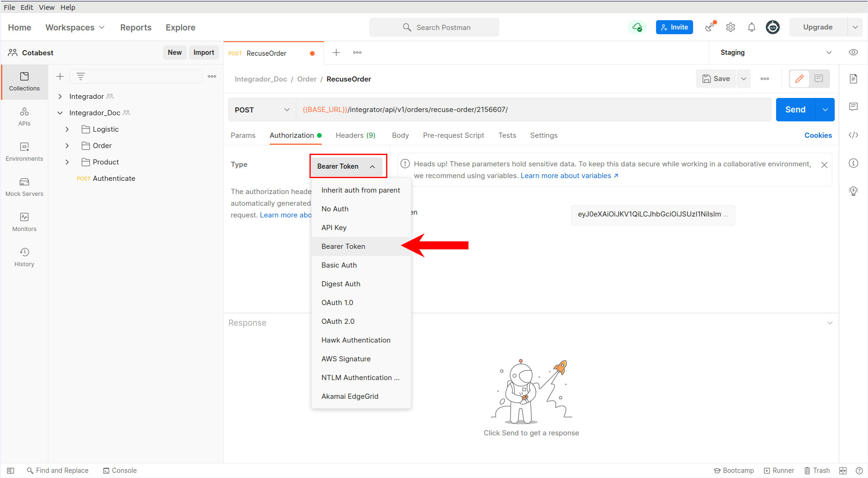Switch to build mode pencil icon
The image size is (868, 478).
click(x=800, y=79)
